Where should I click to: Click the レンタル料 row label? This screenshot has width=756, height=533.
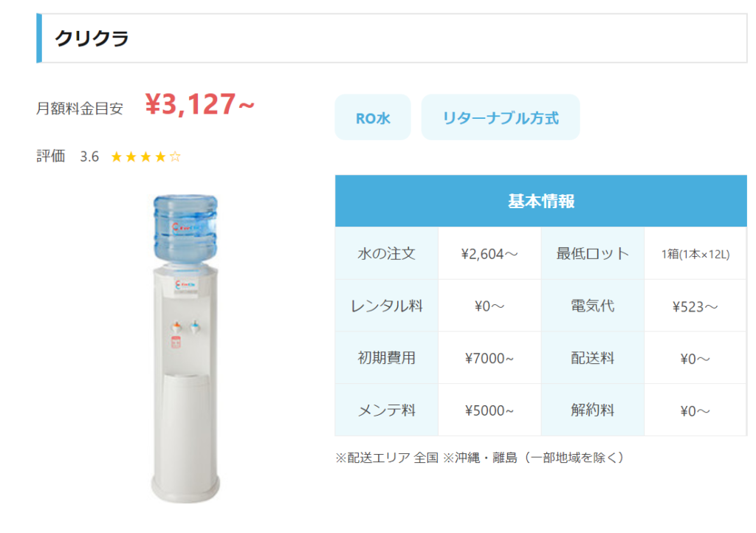click(x=386, y=306)
